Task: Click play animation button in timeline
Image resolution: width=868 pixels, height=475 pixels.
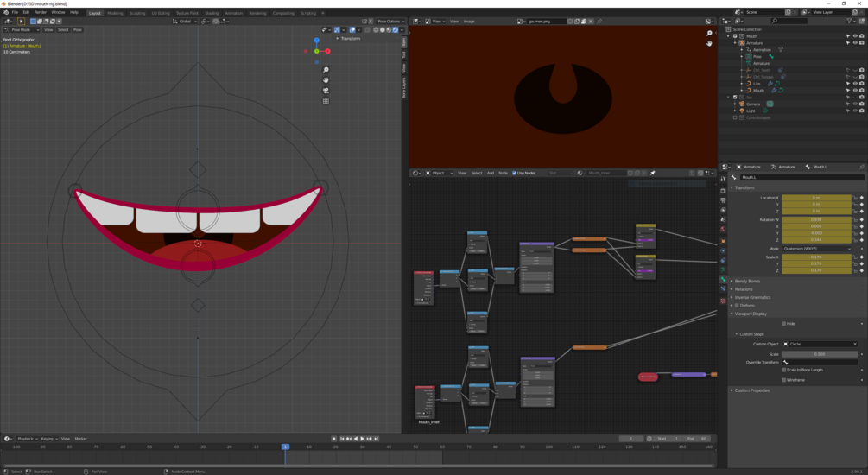Action: pyautogui.click(x=362, y=439)
